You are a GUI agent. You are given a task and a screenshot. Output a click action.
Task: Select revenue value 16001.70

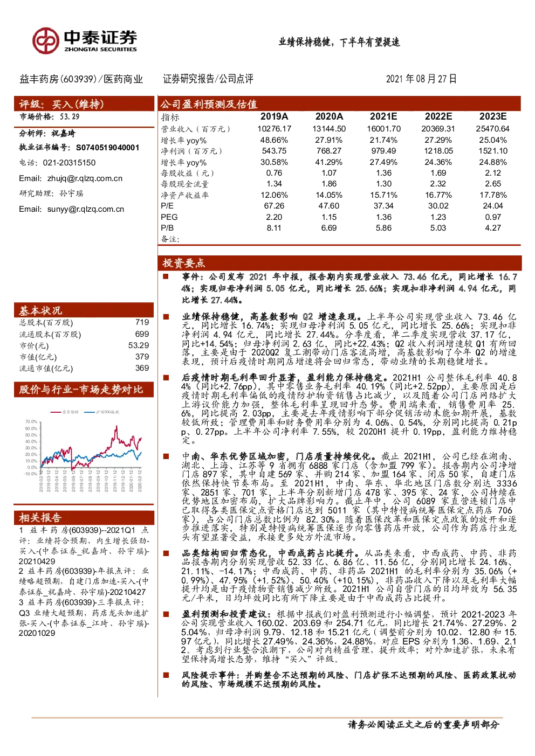[x=383, y=129]
